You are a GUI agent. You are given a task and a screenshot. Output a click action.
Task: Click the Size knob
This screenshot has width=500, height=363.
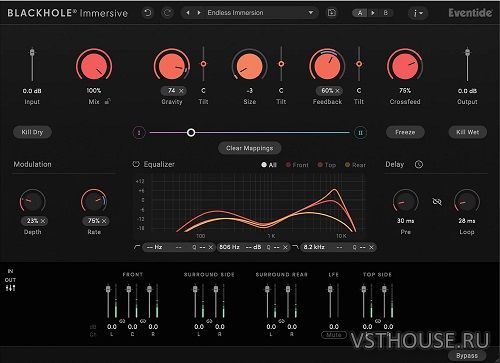coord(249,66)
